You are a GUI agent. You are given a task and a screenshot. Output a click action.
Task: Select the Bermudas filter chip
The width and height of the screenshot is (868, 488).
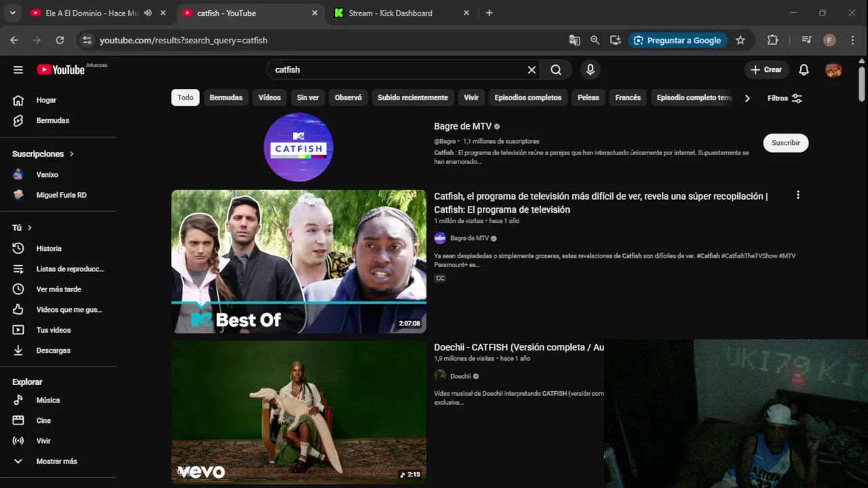pos(226,98)
